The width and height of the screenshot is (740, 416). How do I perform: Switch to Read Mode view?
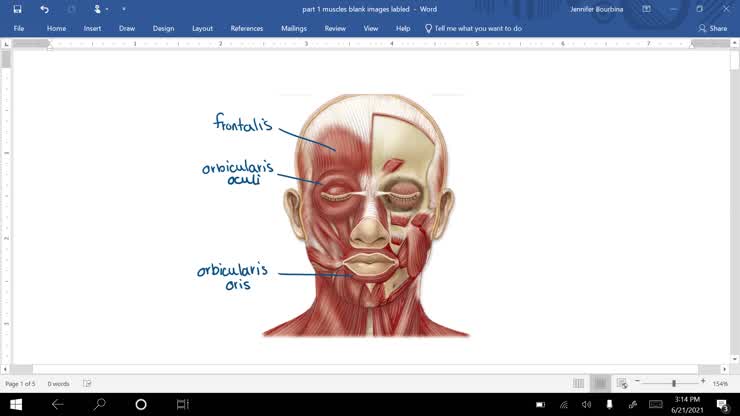tap(578, 383)
